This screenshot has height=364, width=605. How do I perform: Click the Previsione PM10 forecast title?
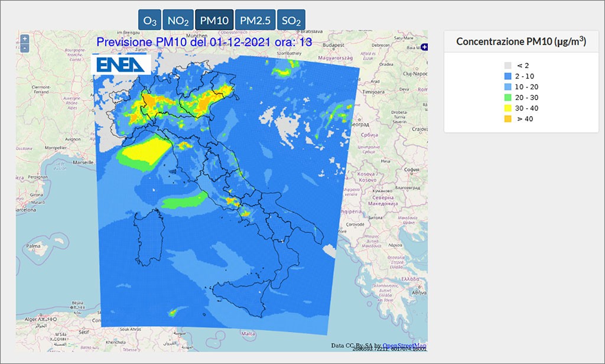click(x=204, y=42)
